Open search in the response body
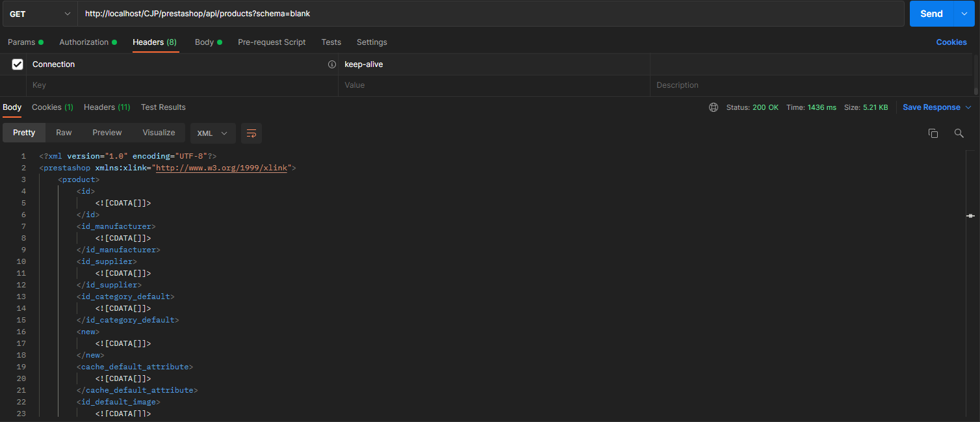The height and width of the screenshot is (422, 980). (x=959, y=133)
